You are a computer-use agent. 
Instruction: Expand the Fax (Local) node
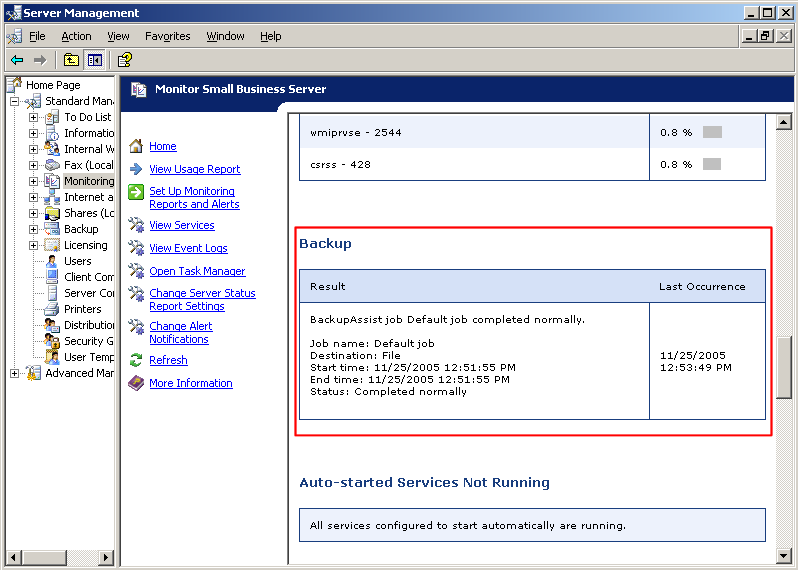(x=34, y=165)
